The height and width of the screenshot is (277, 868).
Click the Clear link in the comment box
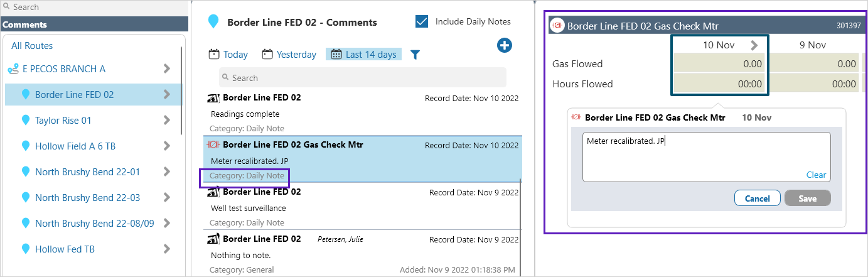click(x=816, y=175)
